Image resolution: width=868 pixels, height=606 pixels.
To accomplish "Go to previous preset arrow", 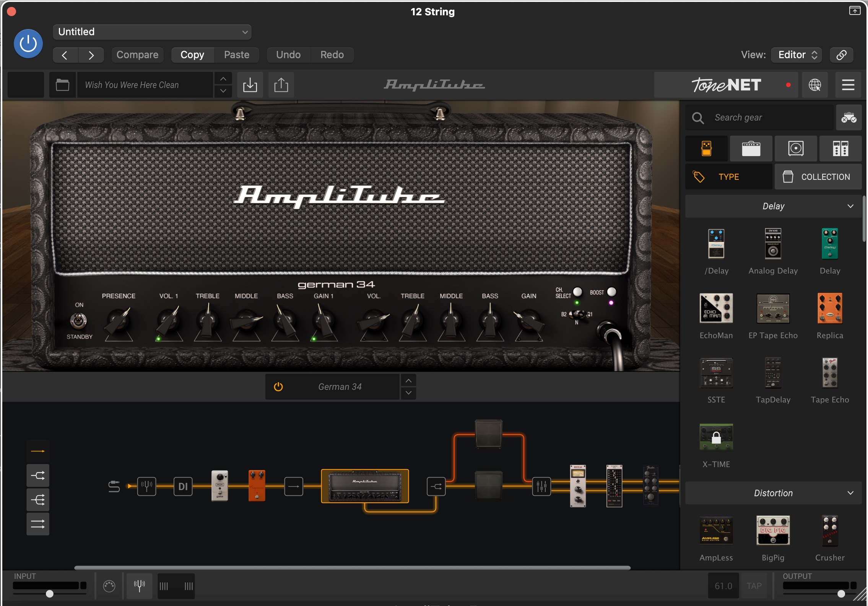I will (x=65, y=55).
